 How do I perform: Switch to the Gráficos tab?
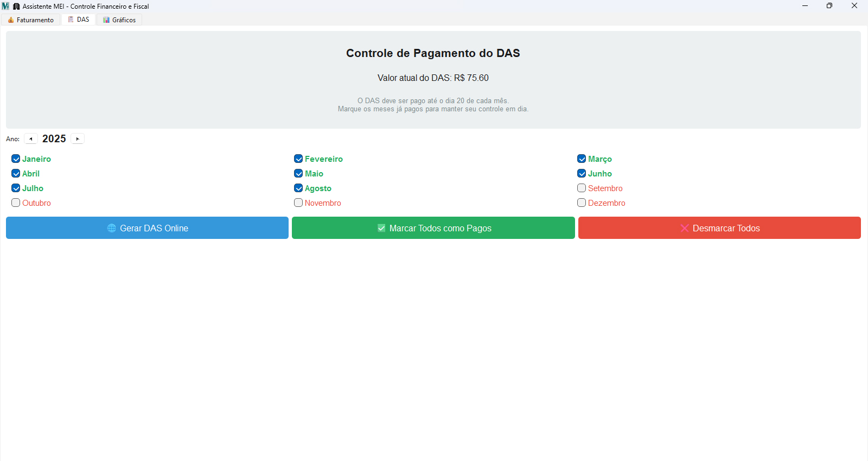(119, 20)
